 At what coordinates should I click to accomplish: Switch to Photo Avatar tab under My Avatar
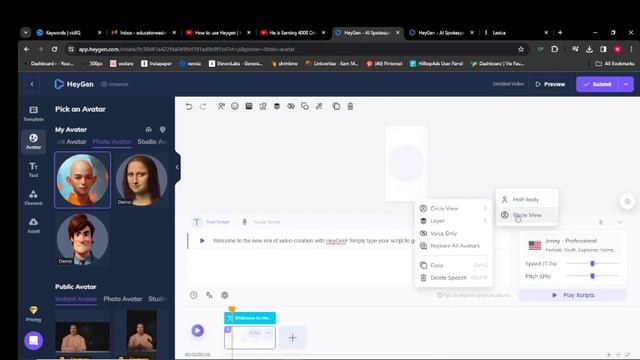112,142
